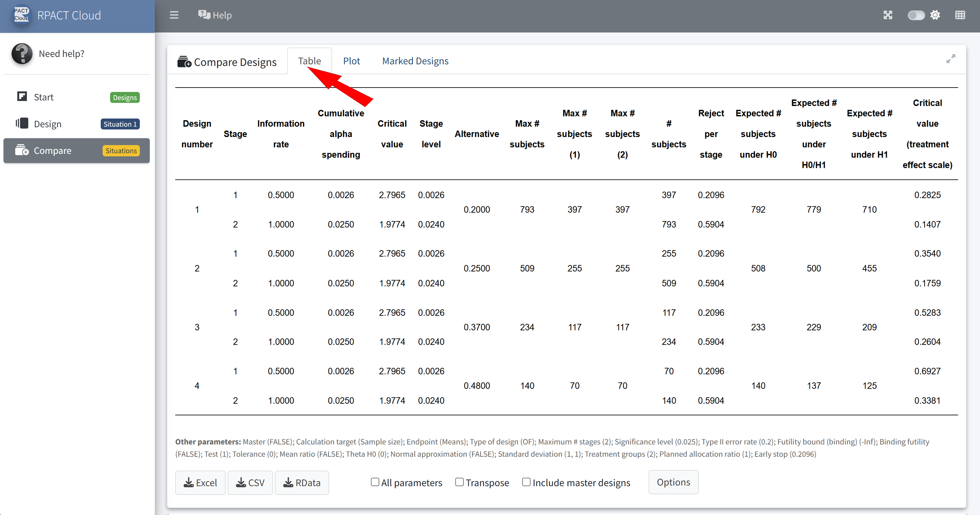Image resolution: width=980 pixels, height=515 pixels.
Task: Open the Options button
Action: (x=673, y=482)
